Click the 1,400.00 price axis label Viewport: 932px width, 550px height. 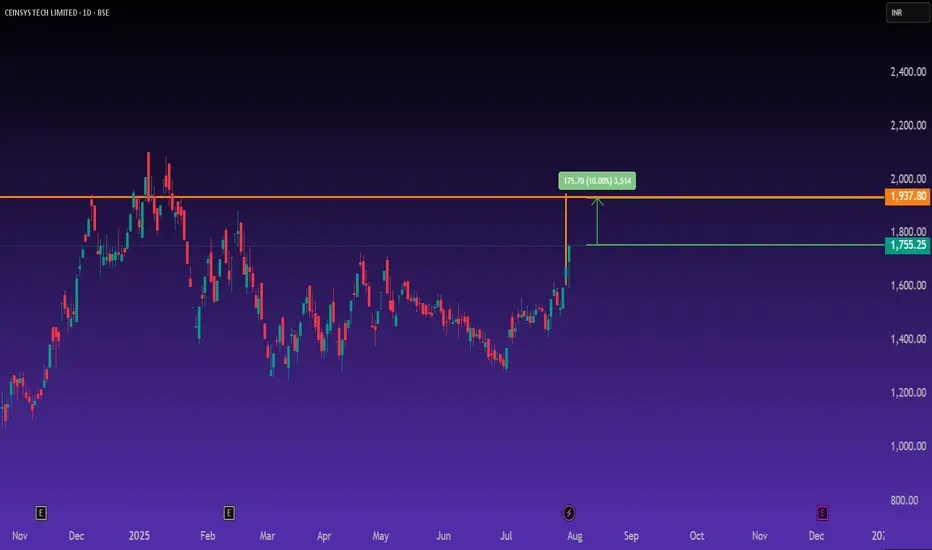(x=908, y=339)
